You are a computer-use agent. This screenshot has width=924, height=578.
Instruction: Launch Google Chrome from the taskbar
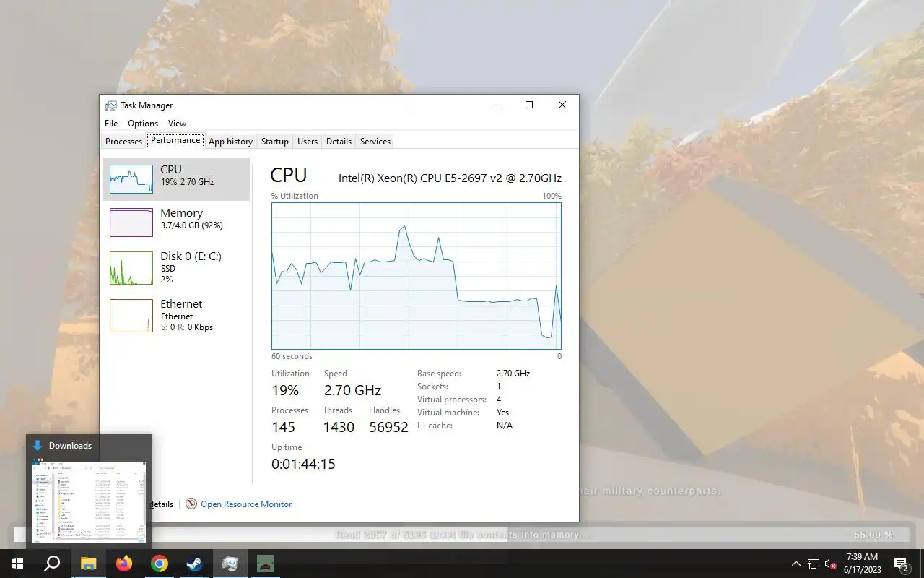coord(160,564)
